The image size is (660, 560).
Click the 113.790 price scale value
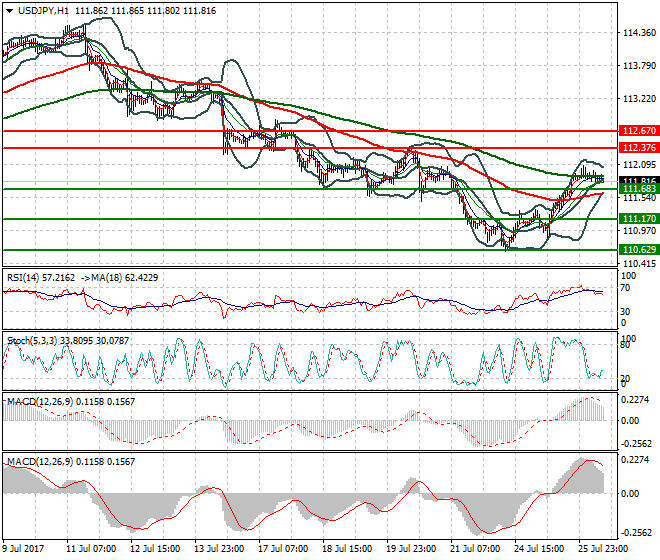point(639,66)
